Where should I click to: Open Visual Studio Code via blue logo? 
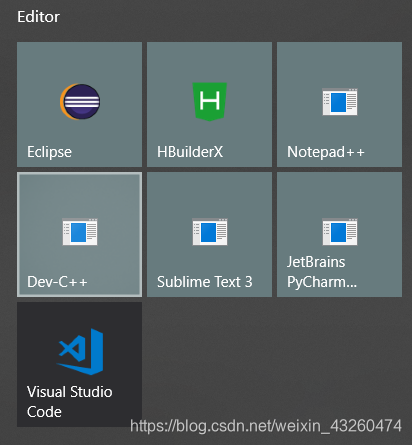click(81, 352)
